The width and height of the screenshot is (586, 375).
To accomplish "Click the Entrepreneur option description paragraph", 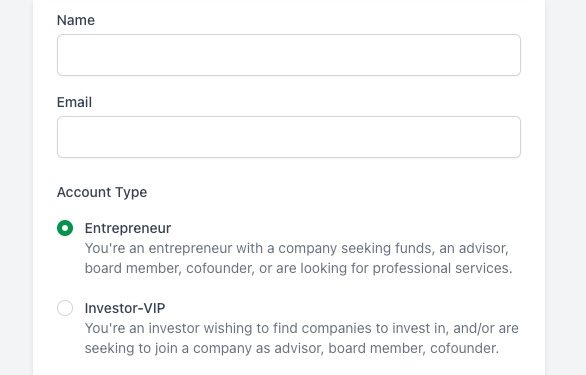I will pyautogui.click(x=298, y=258).
